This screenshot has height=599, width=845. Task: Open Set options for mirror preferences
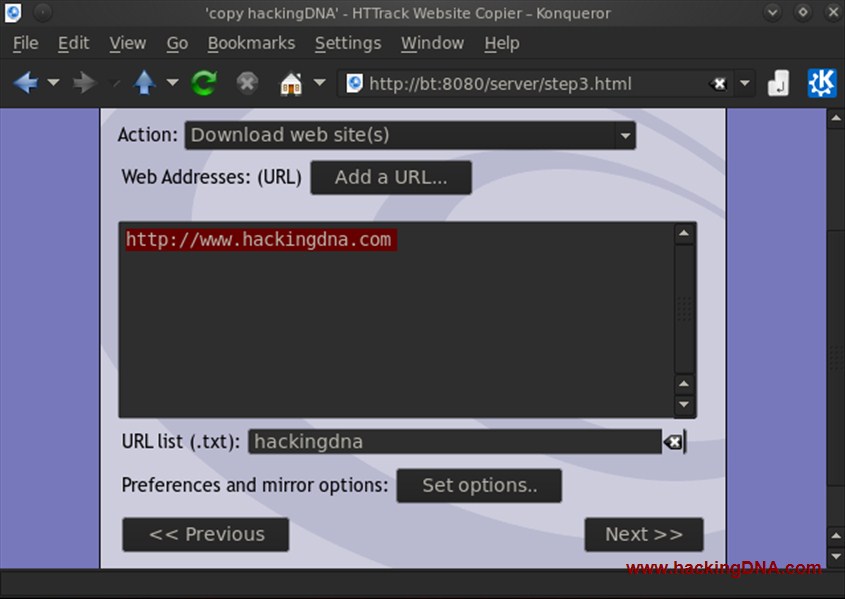(x=479, y=485)
